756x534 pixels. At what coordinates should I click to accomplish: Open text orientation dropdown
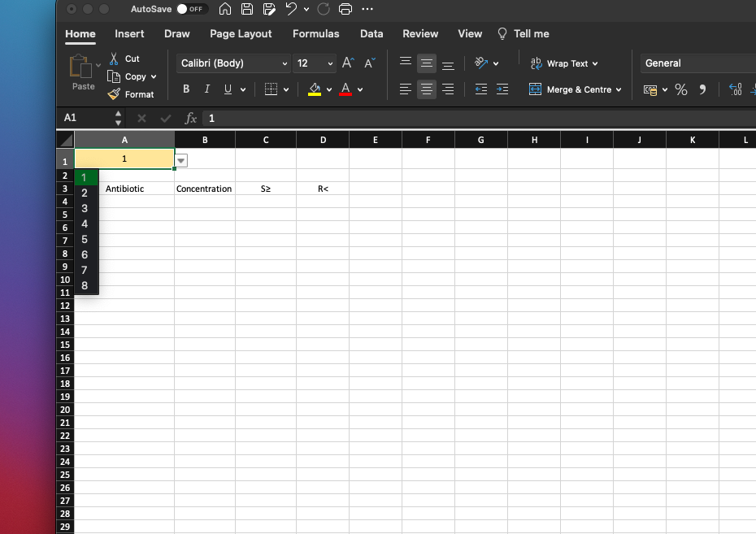pos(496,63)
